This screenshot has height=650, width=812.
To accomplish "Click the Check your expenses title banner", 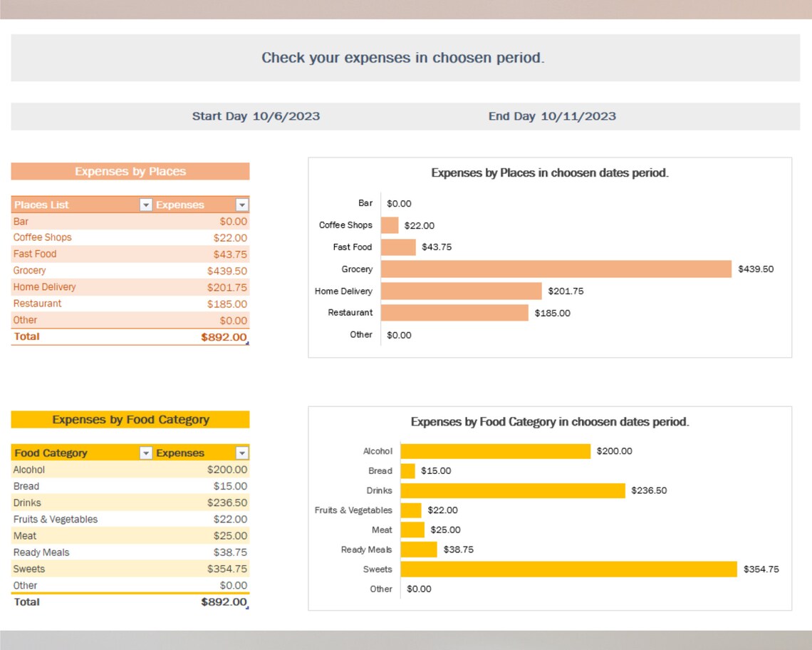I will [406, 58].
